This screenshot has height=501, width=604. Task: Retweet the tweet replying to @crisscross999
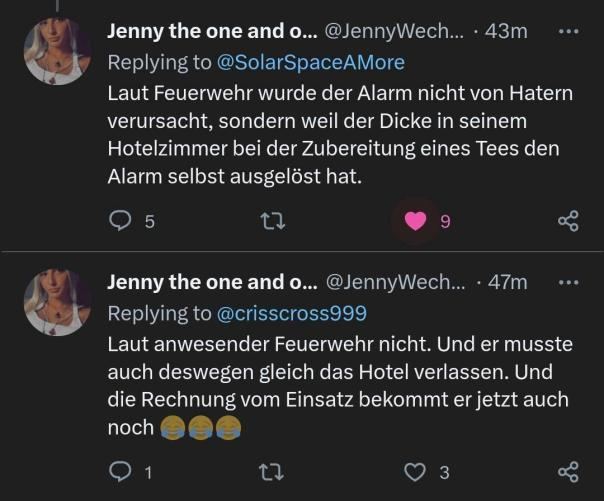(x=272, y=473)
